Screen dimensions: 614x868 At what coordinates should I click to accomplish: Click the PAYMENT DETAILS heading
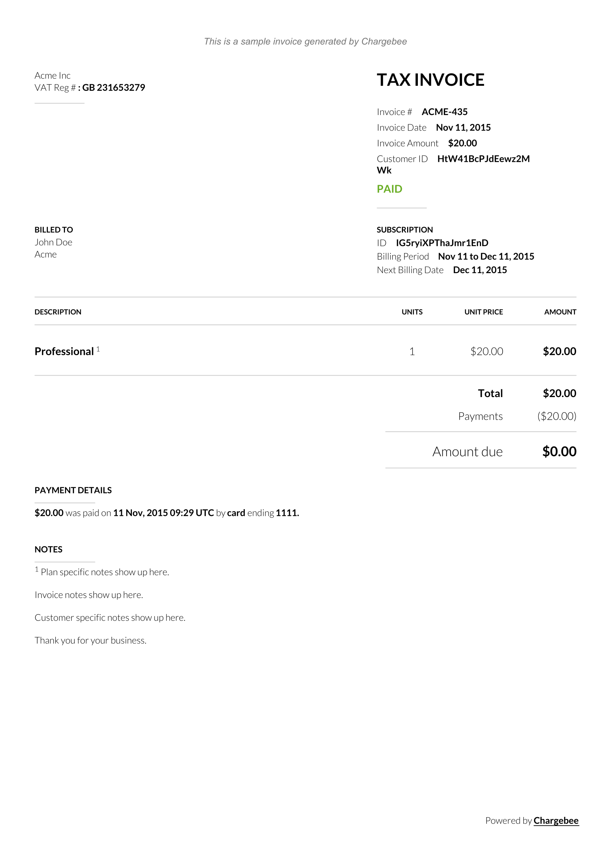point(73,490)
